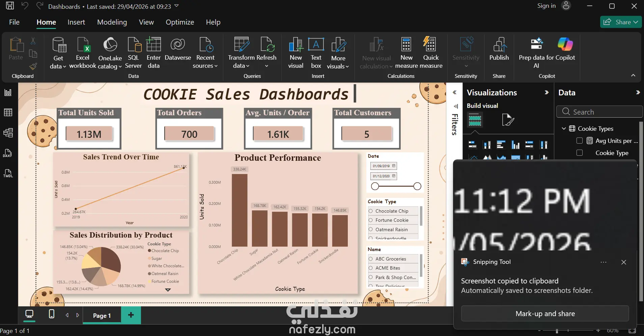This screenshot has width=644, height=336.
Task: Collapse the ribbon with the chevron
Action: 633,75
